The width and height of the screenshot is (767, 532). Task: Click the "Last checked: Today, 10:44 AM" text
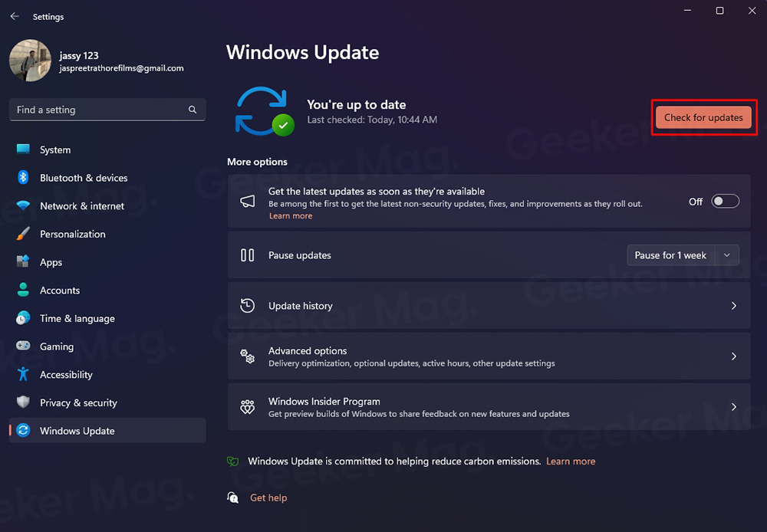pyautogui.click(x=372, y=120)
